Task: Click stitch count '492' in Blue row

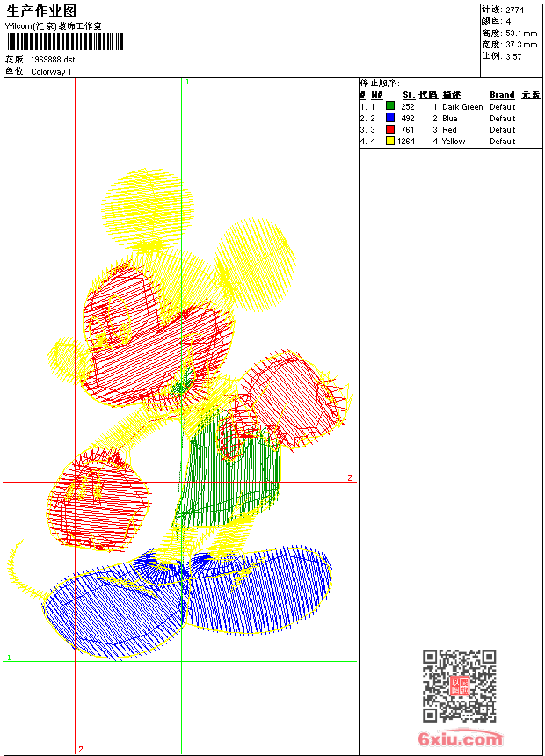Action: [x=408, y=119]
